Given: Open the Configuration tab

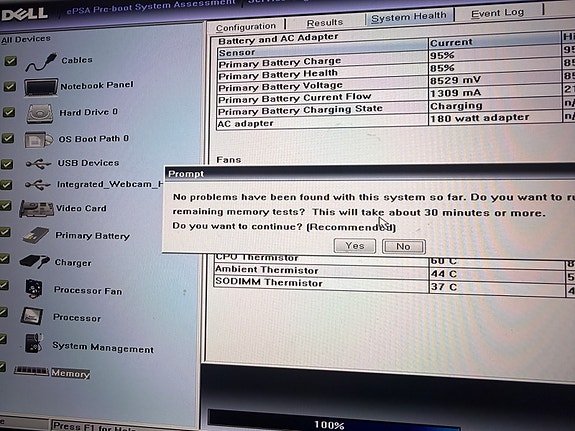Looking at the screenshot, I should (246, 27).
